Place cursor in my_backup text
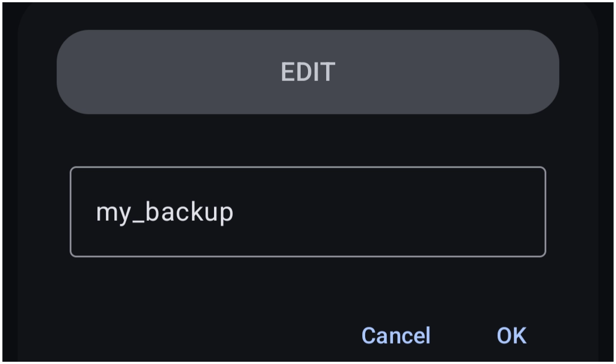The image size is (616, 364). 165,213
